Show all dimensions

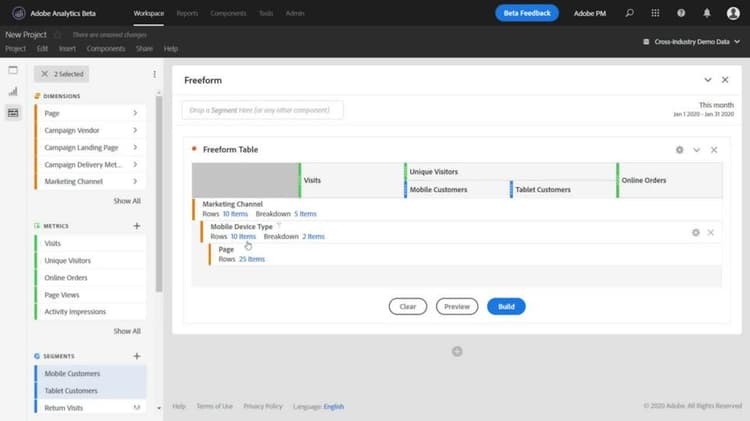(127, 201)
